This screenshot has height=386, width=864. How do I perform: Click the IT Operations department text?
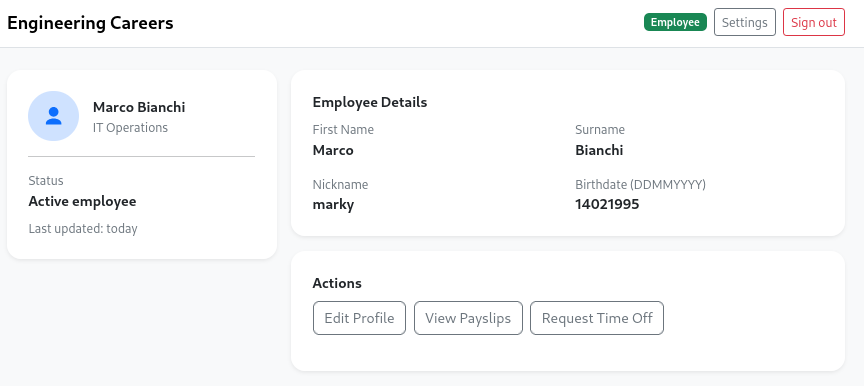pos(130,128)
